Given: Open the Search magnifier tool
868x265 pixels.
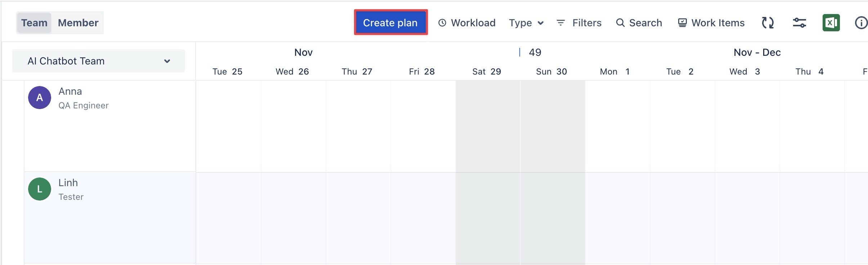Looking at the screenshot, I should coord(639,23).
